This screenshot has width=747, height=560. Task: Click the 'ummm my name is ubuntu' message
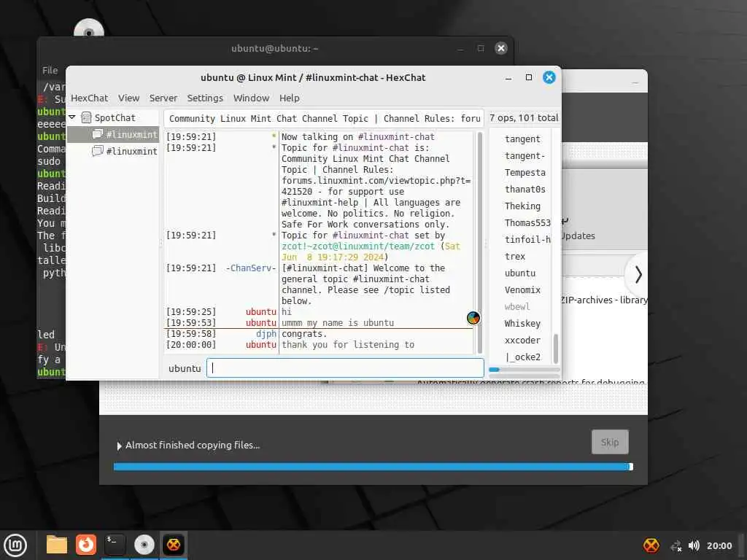338,323
